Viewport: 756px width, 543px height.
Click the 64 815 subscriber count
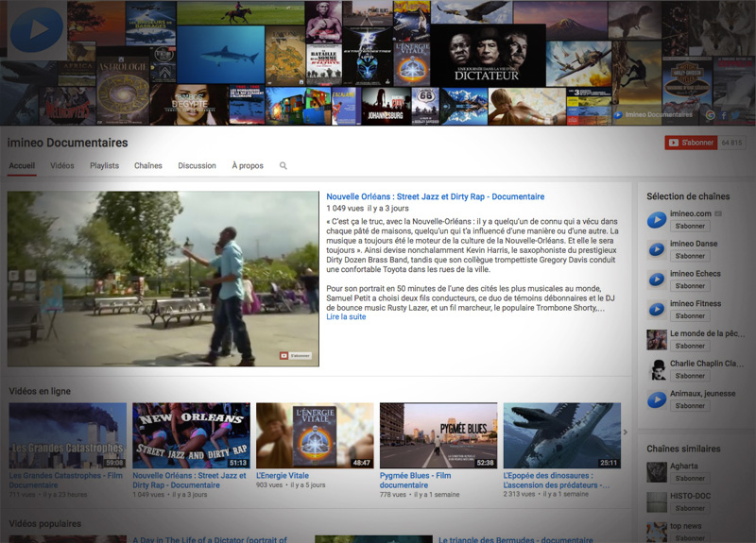point(731,143)
